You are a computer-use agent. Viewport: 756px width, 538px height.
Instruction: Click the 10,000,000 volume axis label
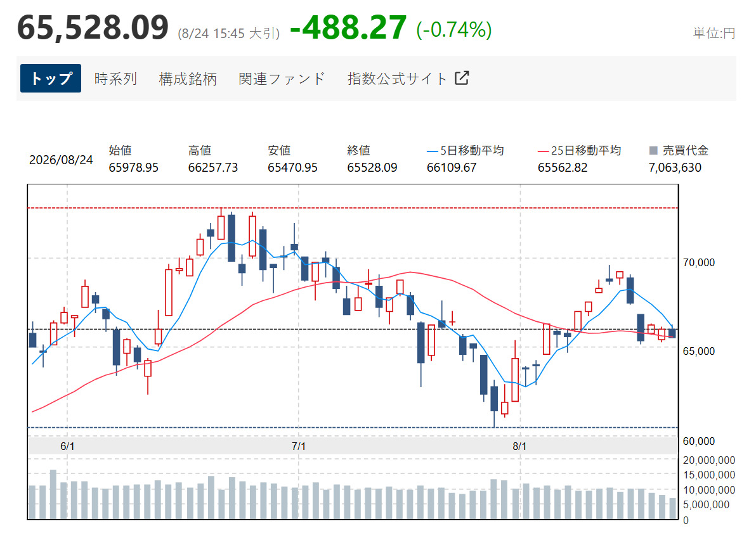point(709,490)
